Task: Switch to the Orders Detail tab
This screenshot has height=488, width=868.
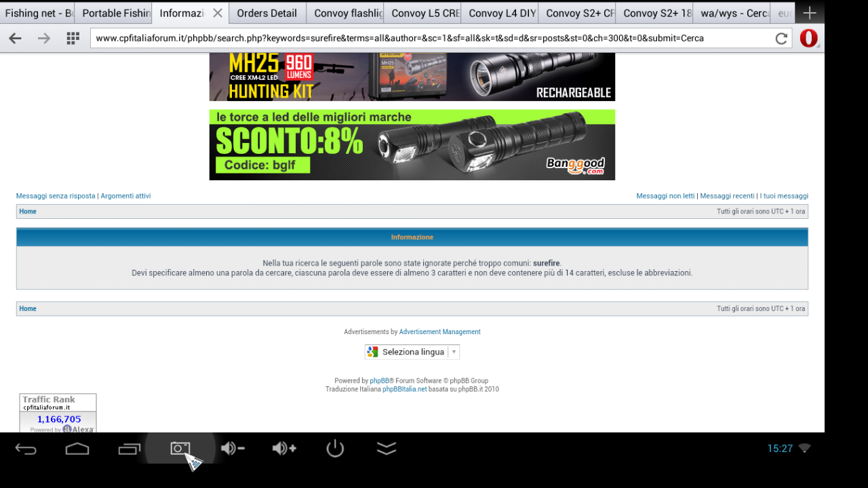Action: pyautogui.click(x=267, y=13)
